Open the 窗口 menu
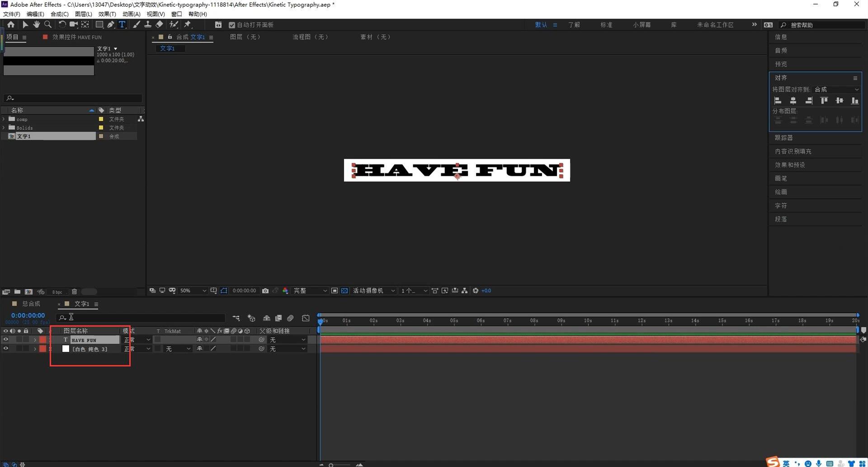Image resolution: width=868 pixels, height=467 pixels. click(x=176, y=14)
